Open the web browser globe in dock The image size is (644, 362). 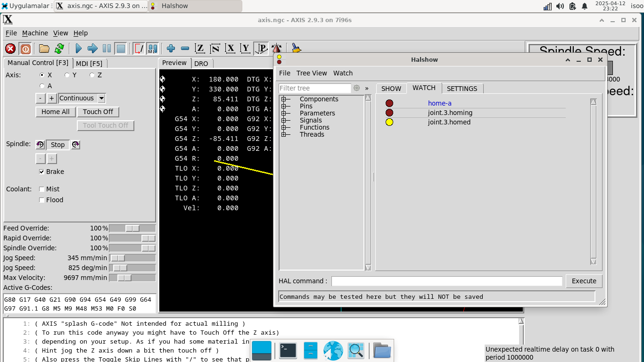pyautogui.click(x=333, y=351)
